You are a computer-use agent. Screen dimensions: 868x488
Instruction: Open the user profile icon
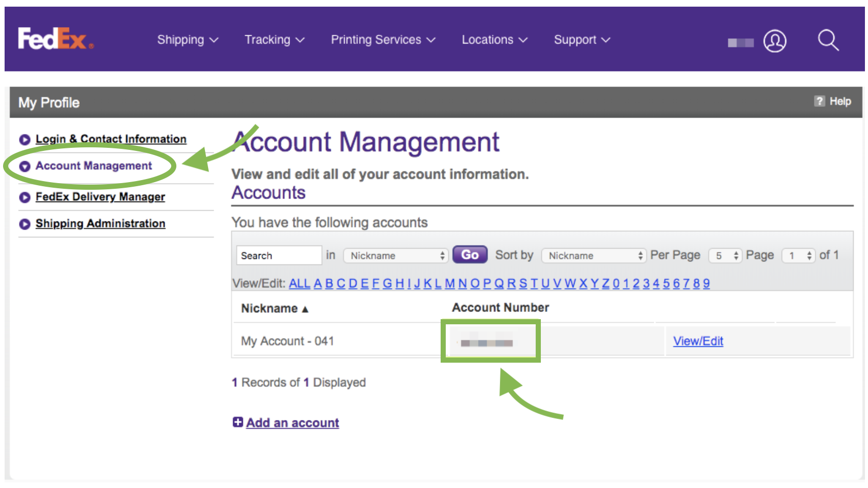pos(774,41)
